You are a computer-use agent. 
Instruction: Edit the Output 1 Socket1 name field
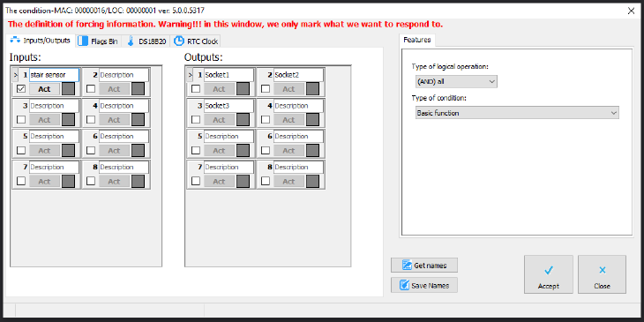(x=228, y=75)
